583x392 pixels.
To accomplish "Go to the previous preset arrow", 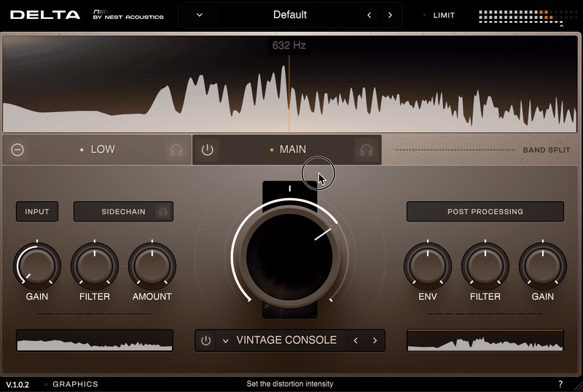I will 369,15.
